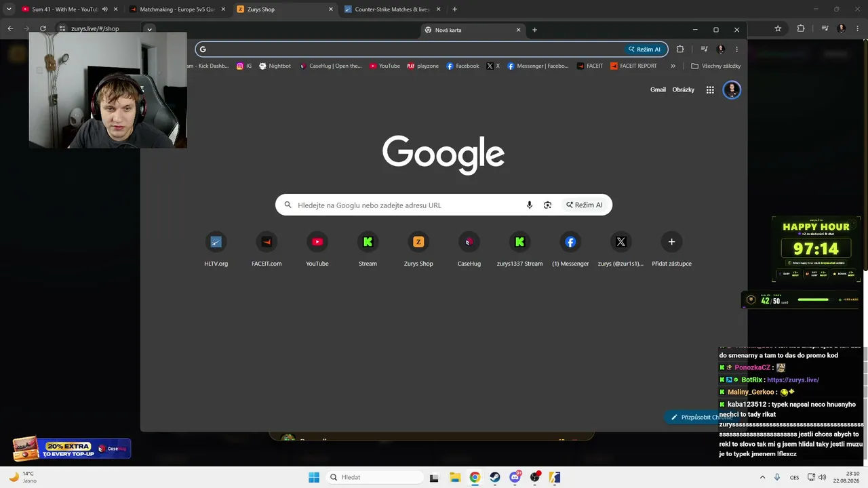The width and height of the screenshot is (868, 488).
Task: Open the Všechny záložky bookmarks folder
Action: [715, 66]
